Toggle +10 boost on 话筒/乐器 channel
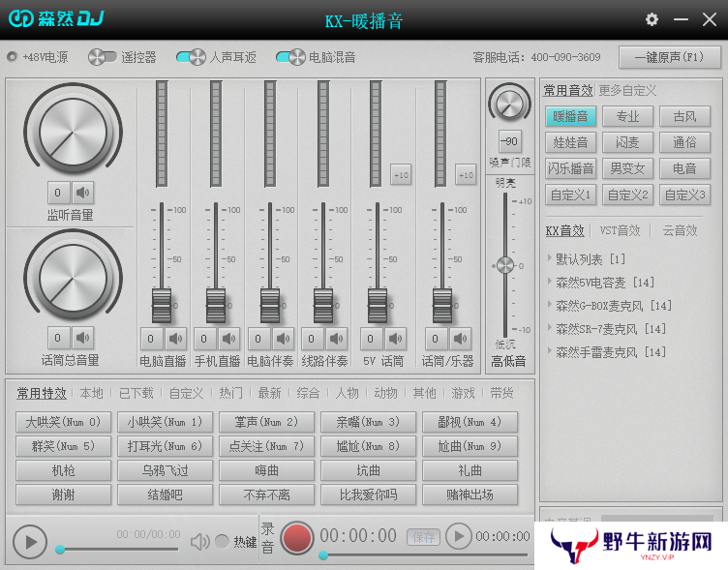 pos(466,175)
